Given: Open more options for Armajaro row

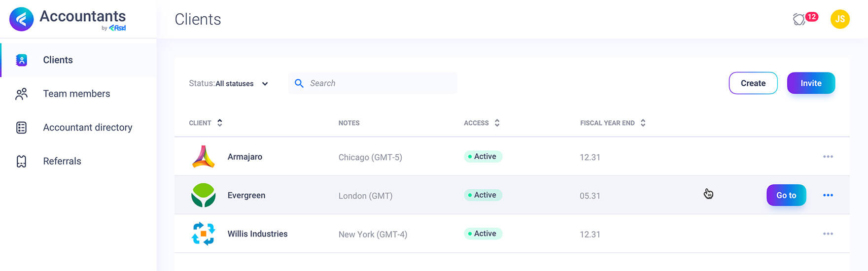Looking at the screenshot, I should (x=828, y=157).
